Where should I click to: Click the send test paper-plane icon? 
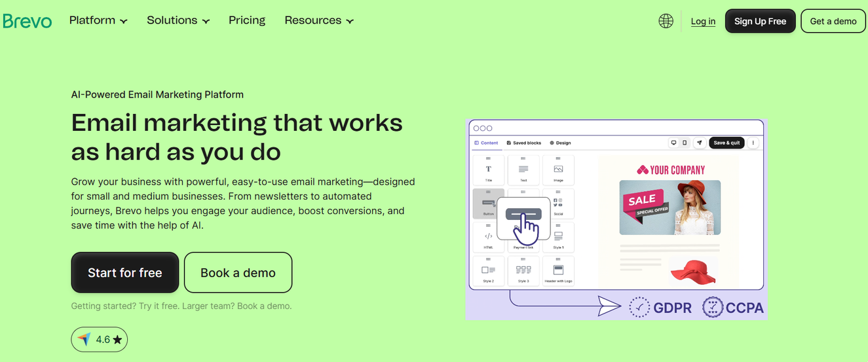tap(700, 143)
